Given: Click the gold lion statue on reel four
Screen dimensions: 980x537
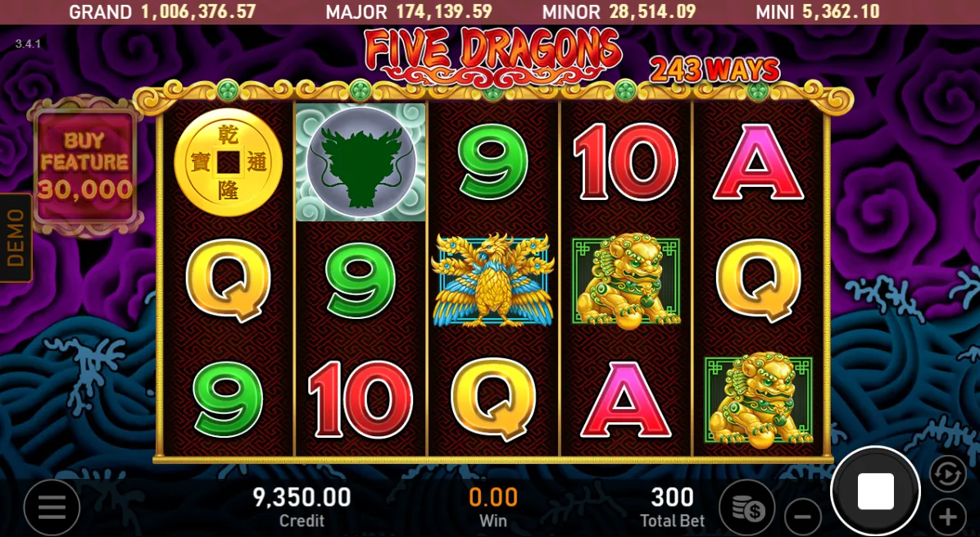Looking at the screenshot, I should pyautogui.click(x=626, y=281).
